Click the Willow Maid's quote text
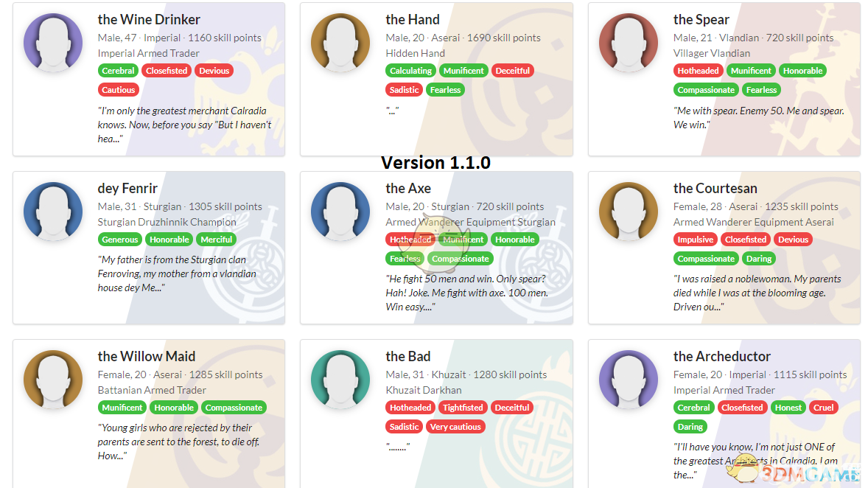 178,442
